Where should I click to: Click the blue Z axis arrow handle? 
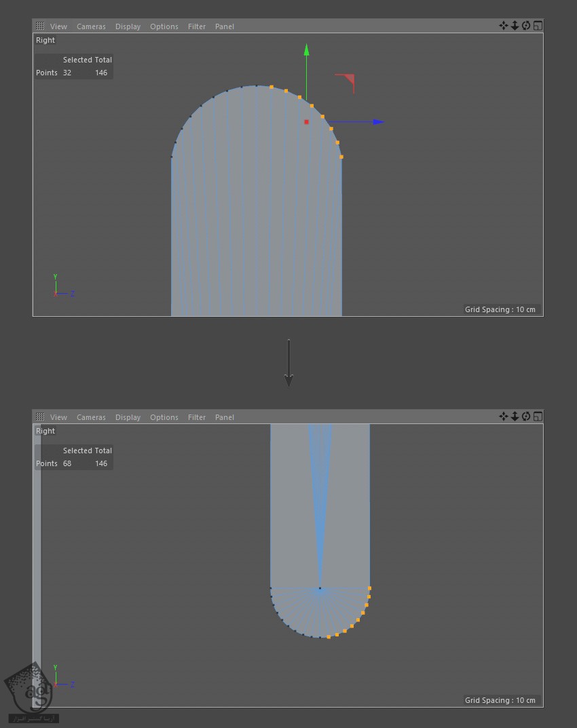tap(379, 122)
